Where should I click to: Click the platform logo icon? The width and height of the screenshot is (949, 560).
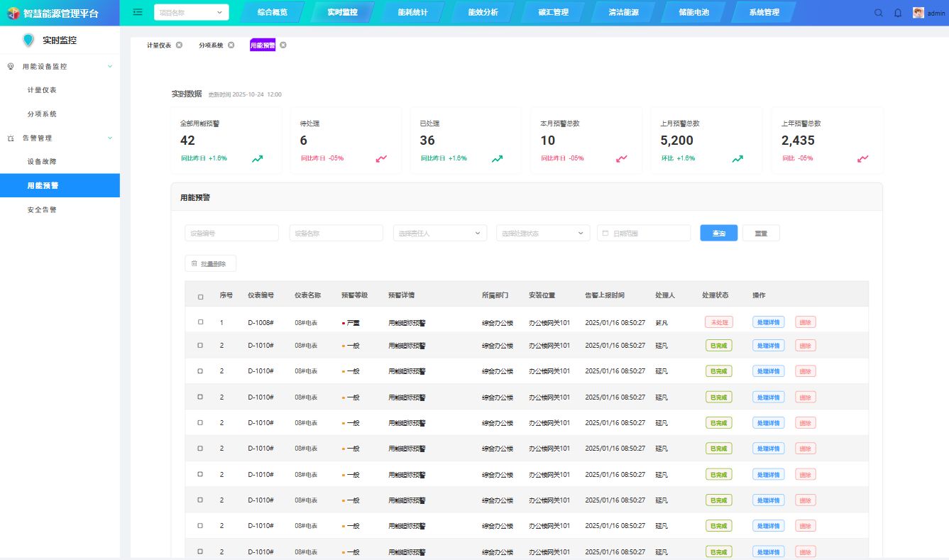point(13,13)
